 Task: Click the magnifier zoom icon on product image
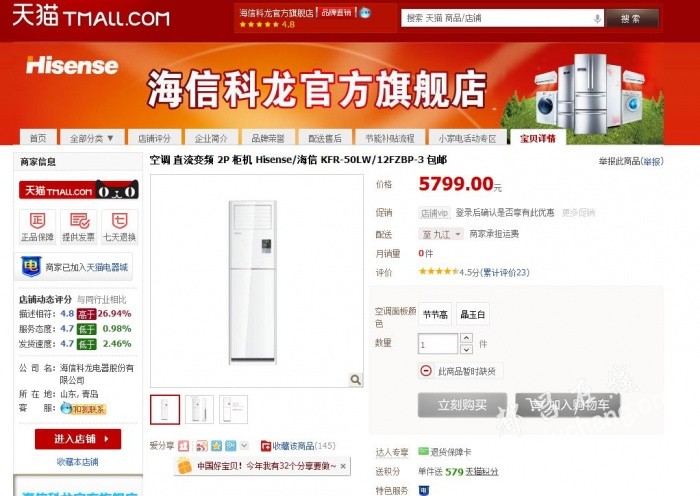point(355,379)
